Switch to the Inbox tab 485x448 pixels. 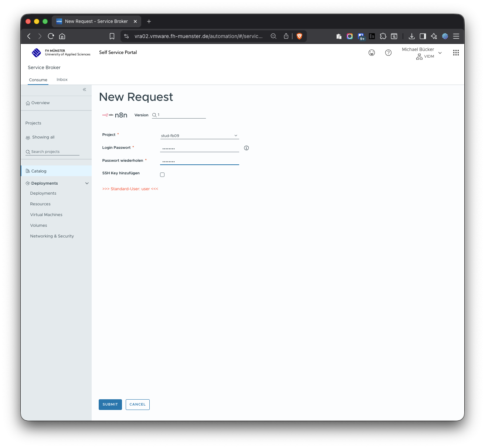[x=62, y=80]
